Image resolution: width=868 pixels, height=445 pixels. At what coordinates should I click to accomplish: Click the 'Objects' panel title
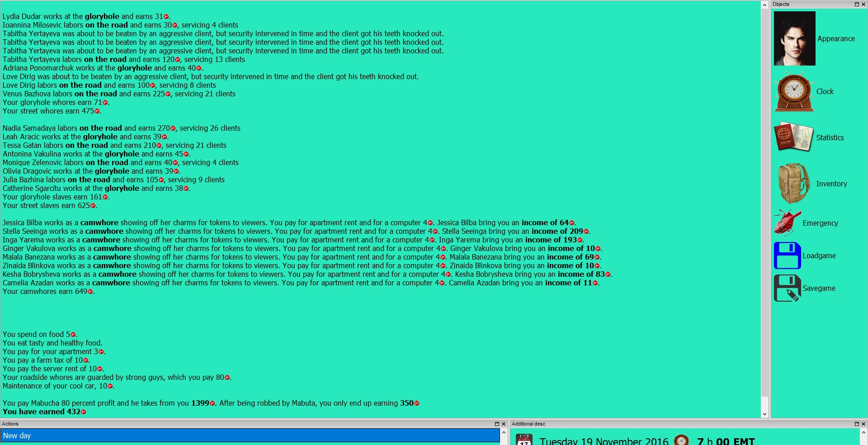pyautogui.click(x=781, y=4)
